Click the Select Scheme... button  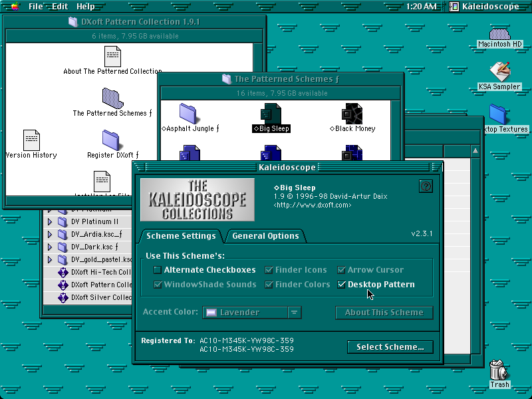point(390,347)
